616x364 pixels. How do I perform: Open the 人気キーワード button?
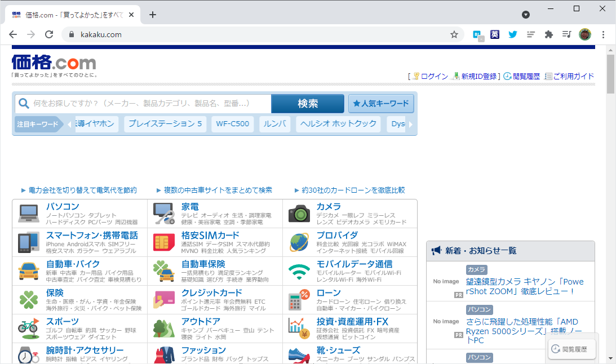pyautogui.click(x=381, y=104)
